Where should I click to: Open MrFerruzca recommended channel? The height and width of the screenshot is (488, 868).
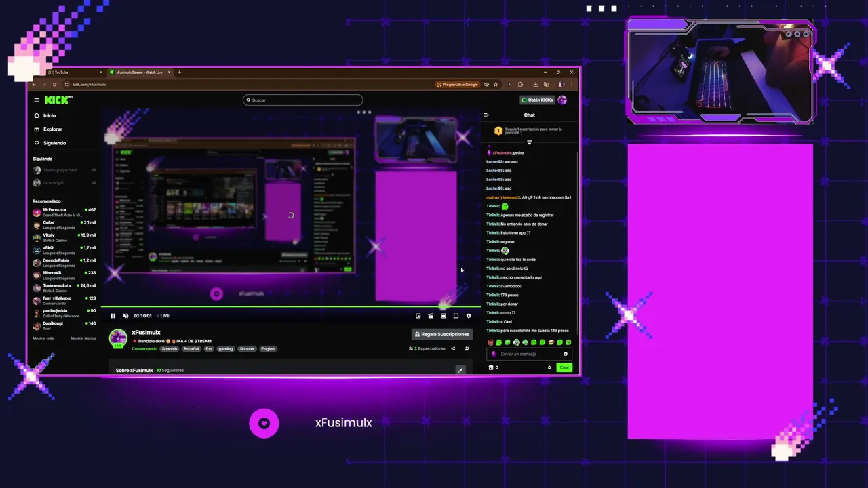point(64,212)
